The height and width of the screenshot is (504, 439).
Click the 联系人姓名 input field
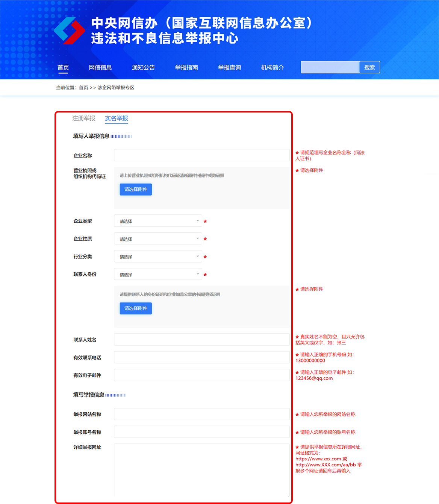click(202, 339)
